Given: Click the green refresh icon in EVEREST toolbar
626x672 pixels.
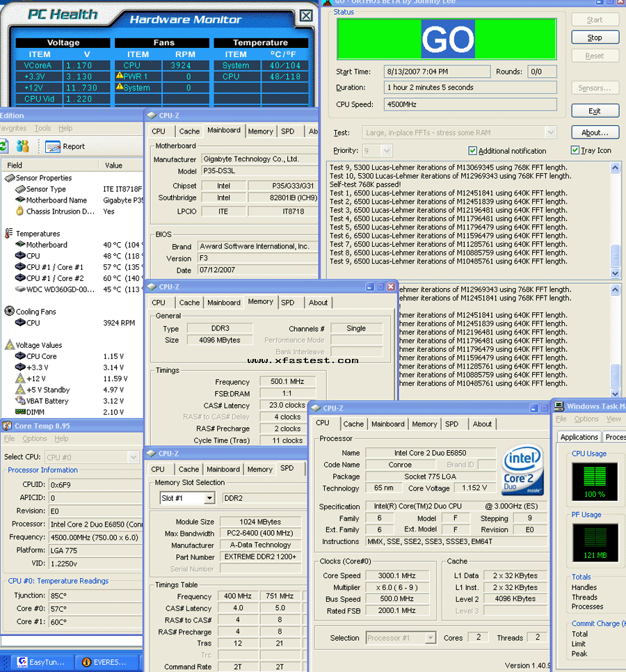Looking at the screenshot, I should point(3,146).
